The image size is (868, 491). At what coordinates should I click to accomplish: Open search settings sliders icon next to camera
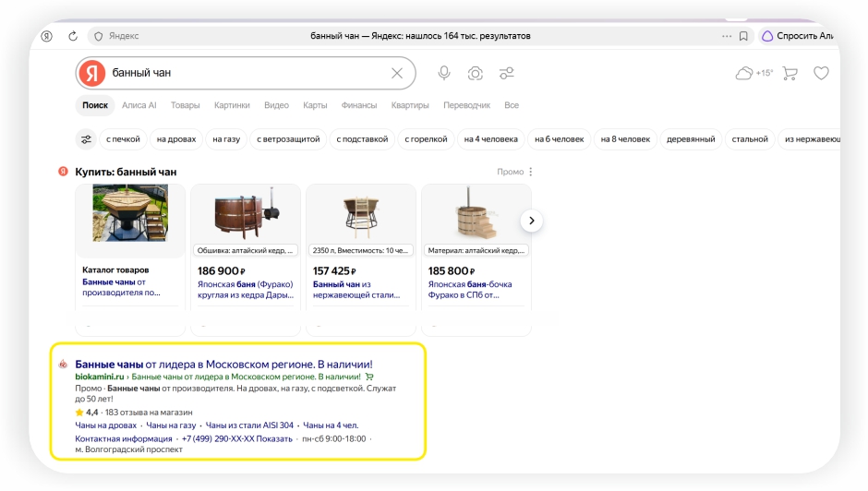tap(507, 73)
